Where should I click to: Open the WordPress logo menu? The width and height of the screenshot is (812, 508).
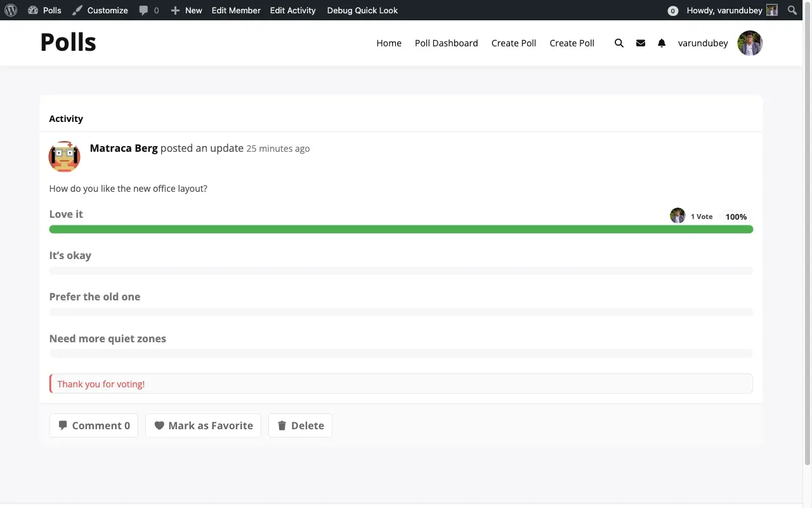tap(11, 10)
